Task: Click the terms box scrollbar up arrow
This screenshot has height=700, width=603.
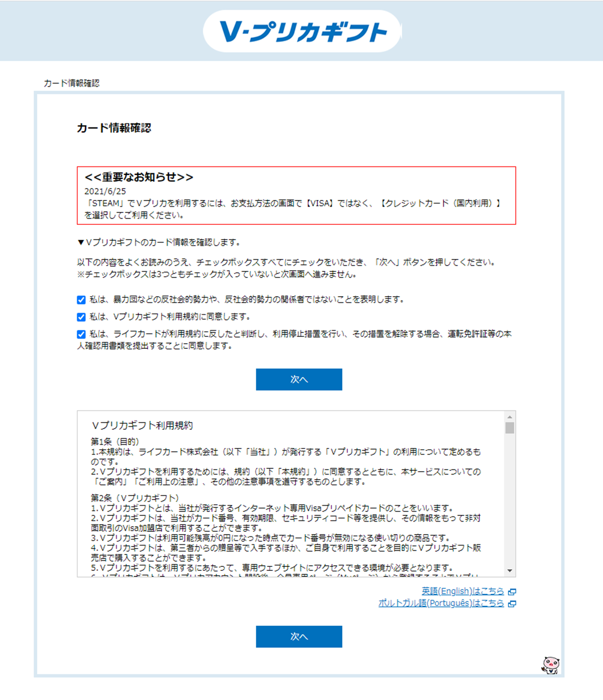Action: coord(509,417)
